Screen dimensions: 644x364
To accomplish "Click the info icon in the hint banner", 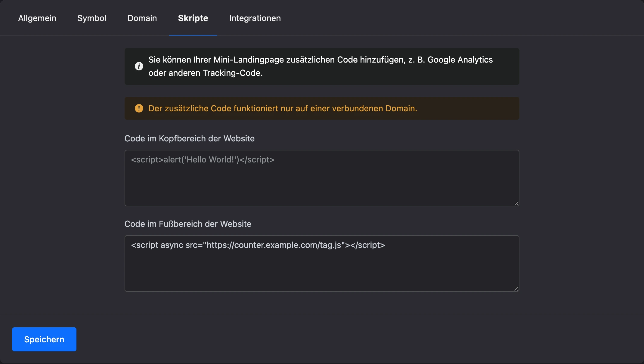I will tap(139, 66).
